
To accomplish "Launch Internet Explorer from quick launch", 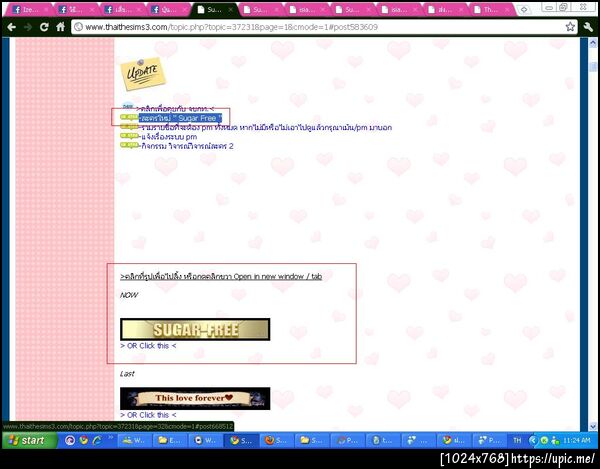I will click(x=97, y=440).
